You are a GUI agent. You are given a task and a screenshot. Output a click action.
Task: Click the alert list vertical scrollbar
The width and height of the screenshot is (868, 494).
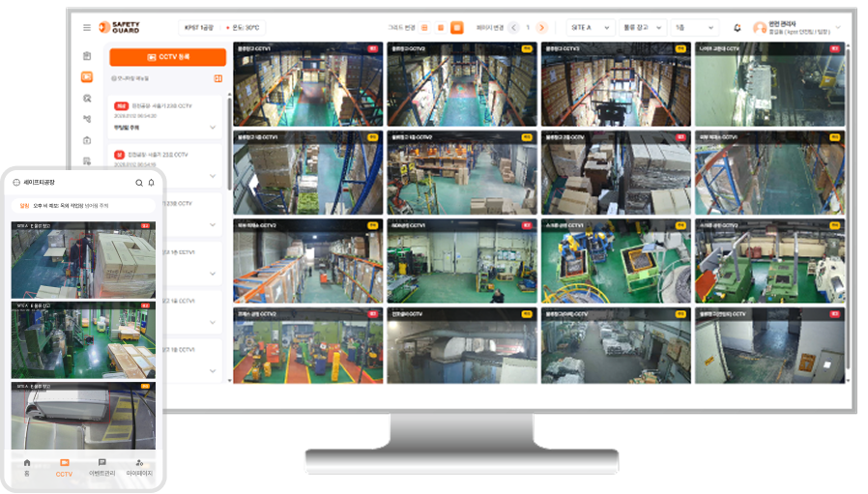[x=229, y=145]
